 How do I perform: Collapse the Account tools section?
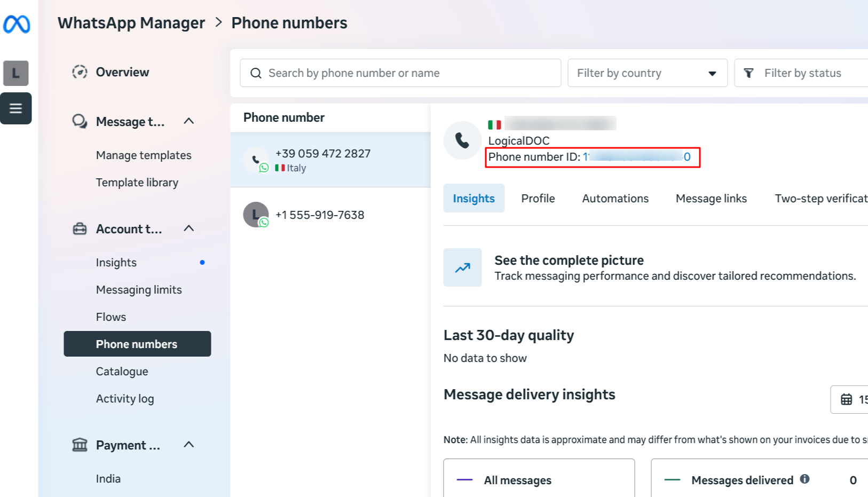(188, 228)
